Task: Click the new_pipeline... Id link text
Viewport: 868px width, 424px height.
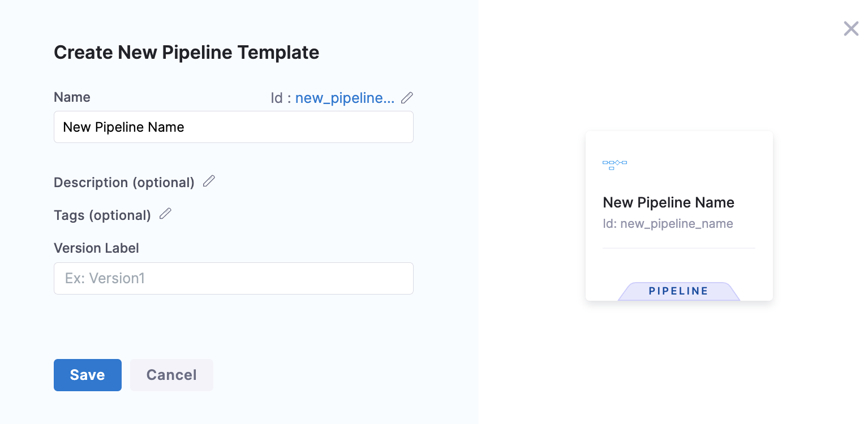Action: point(345,98)
